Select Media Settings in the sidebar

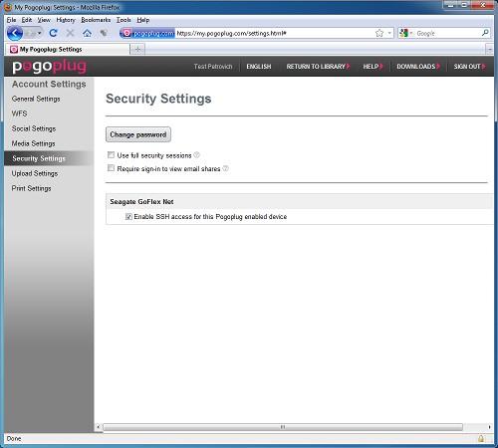coord(33,143)
